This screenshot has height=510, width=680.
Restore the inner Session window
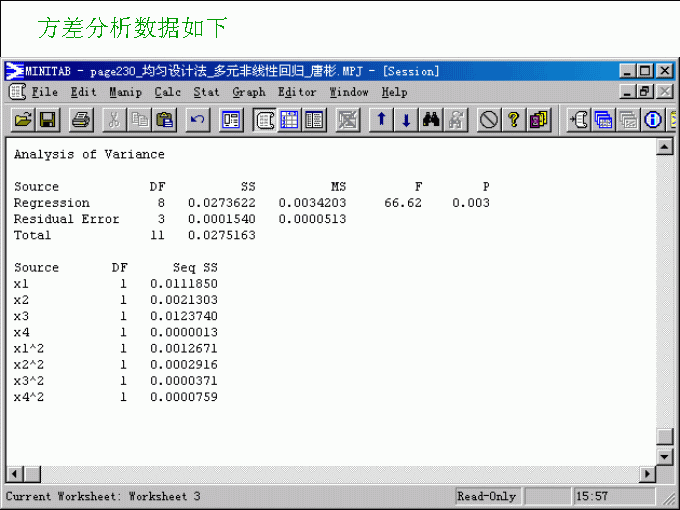[x=645, y=92]
